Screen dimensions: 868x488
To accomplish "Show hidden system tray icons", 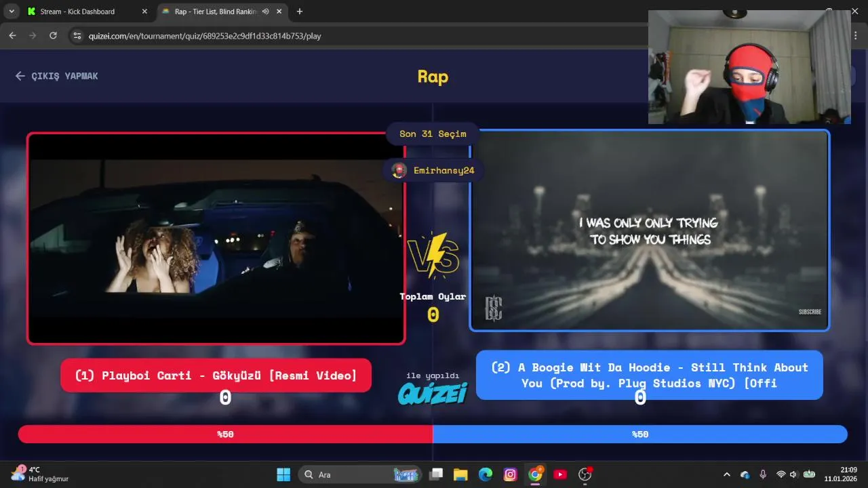I will [727, 474].
